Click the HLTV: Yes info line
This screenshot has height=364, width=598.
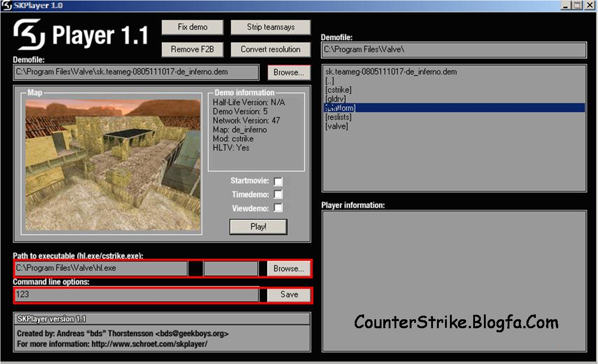click(231, 148)
